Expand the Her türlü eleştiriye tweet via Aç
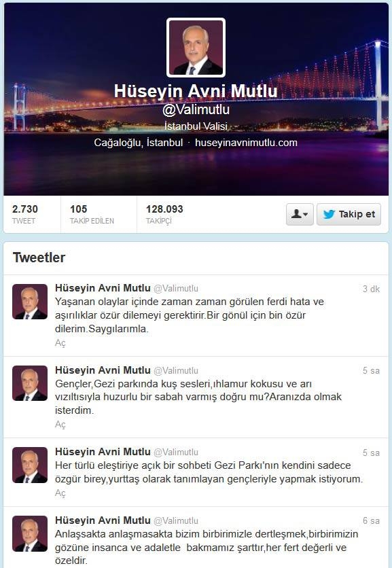This screenshot has height=568, width=392. tap(60, 493)
